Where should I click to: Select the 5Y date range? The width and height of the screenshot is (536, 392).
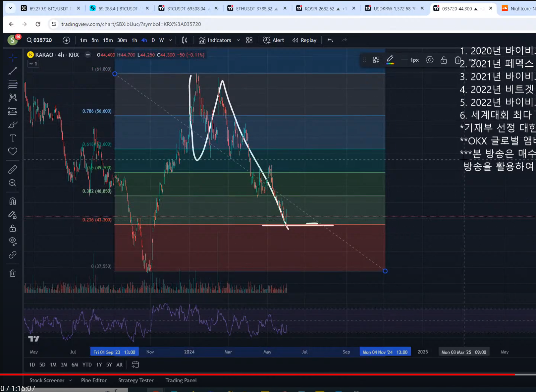[x=109, y=364]
